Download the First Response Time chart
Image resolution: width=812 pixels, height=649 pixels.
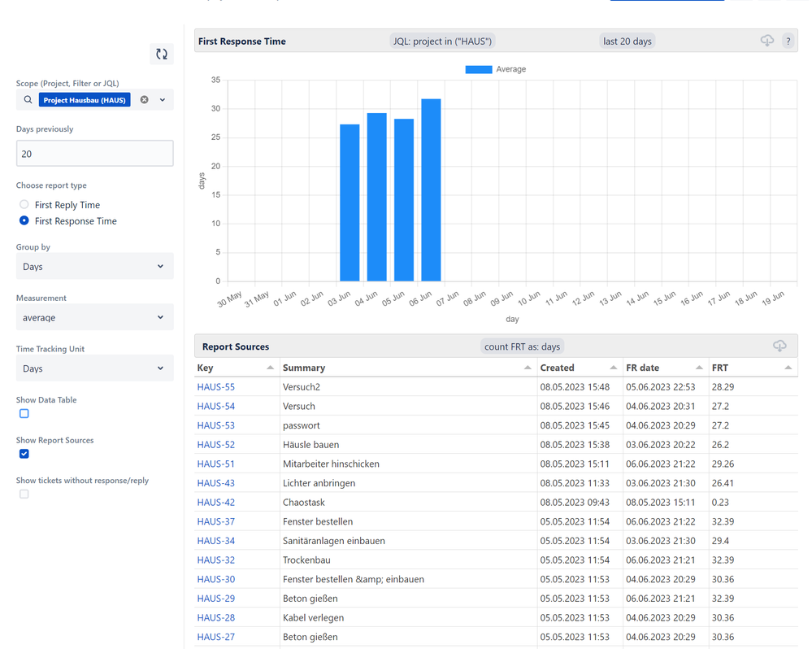(766, 41)
